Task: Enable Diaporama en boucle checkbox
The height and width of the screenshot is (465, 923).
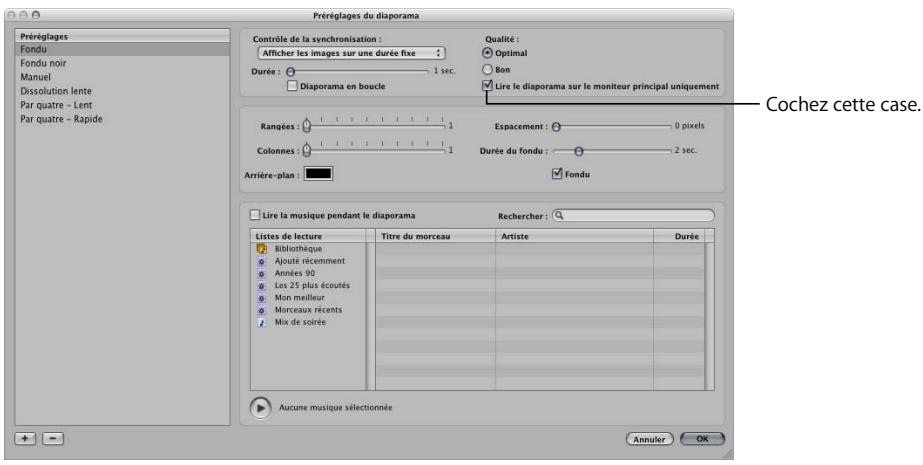Action: pos(292,86)
